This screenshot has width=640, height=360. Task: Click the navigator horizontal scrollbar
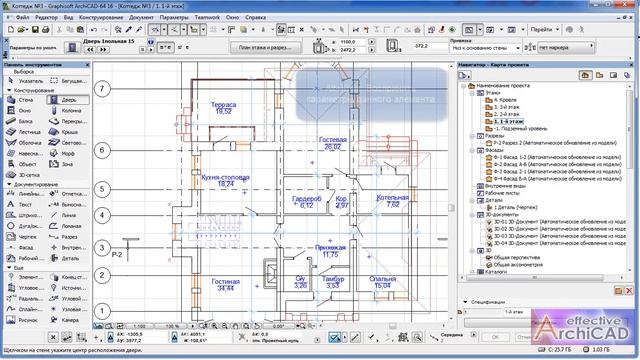[x=535, y=278]
